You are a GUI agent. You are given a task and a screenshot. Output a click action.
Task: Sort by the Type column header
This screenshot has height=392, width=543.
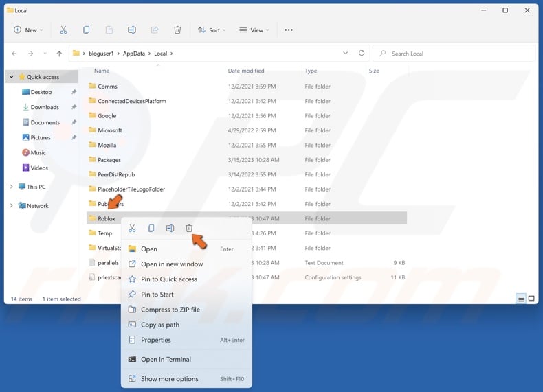point(311,71)
